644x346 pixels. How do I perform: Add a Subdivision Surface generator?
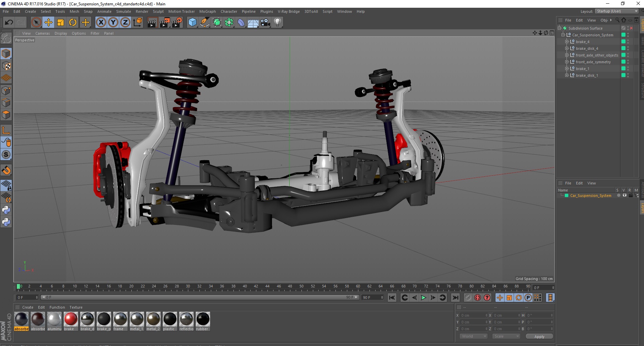pyautogui.click(x=217, y=23)
